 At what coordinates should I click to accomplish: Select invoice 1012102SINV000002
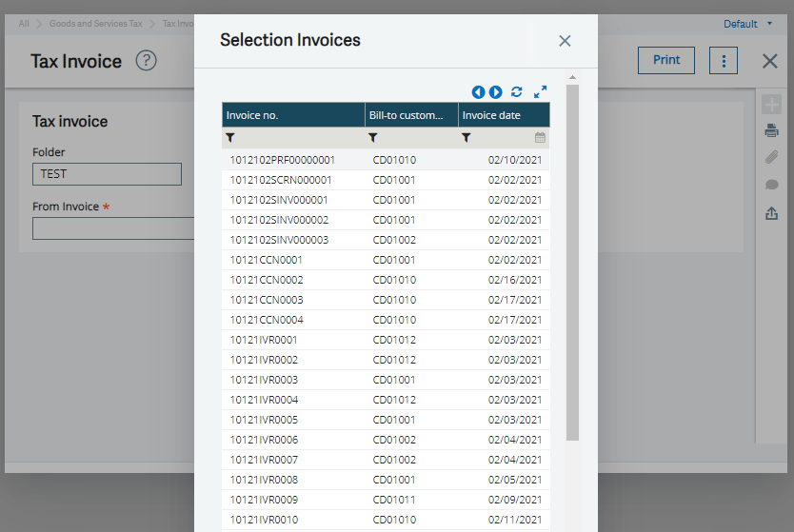386,220
